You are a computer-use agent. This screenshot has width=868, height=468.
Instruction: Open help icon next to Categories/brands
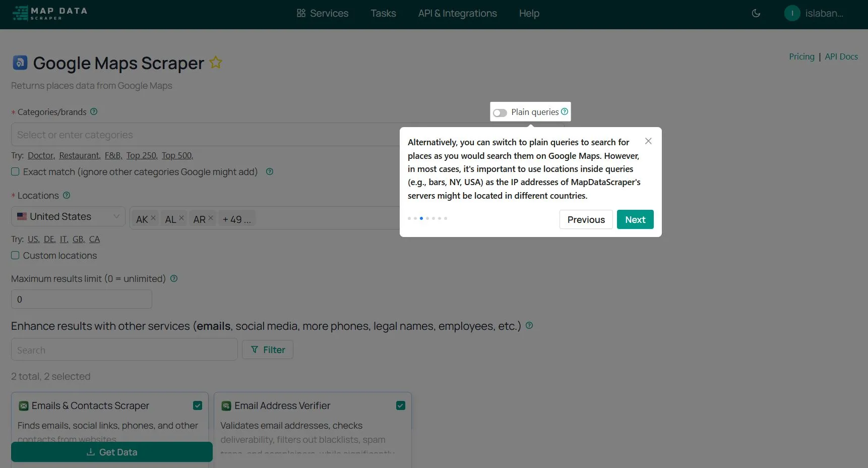click(94, 111)
